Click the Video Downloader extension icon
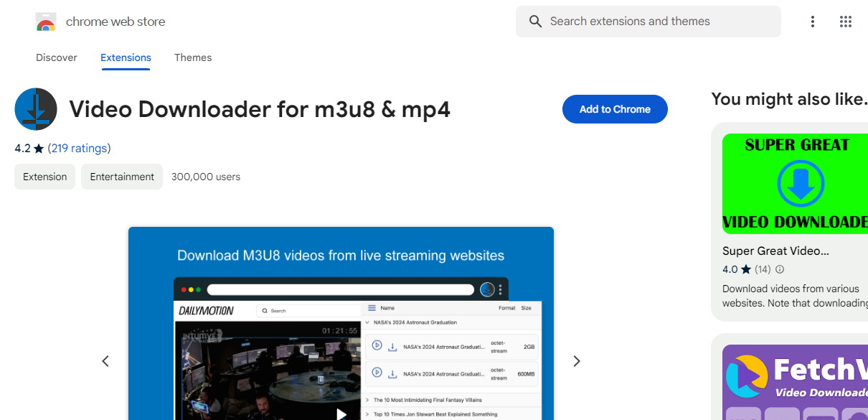This screenshot has width=868, height=420. [x=36, y=109]
